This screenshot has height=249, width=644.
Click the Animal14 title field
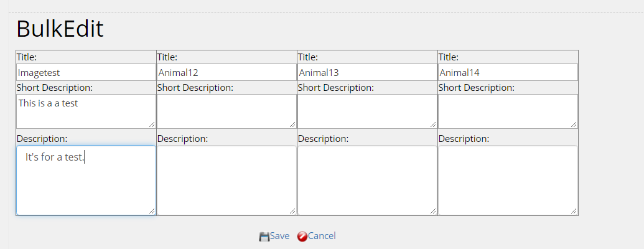click(x=508, y=72)
